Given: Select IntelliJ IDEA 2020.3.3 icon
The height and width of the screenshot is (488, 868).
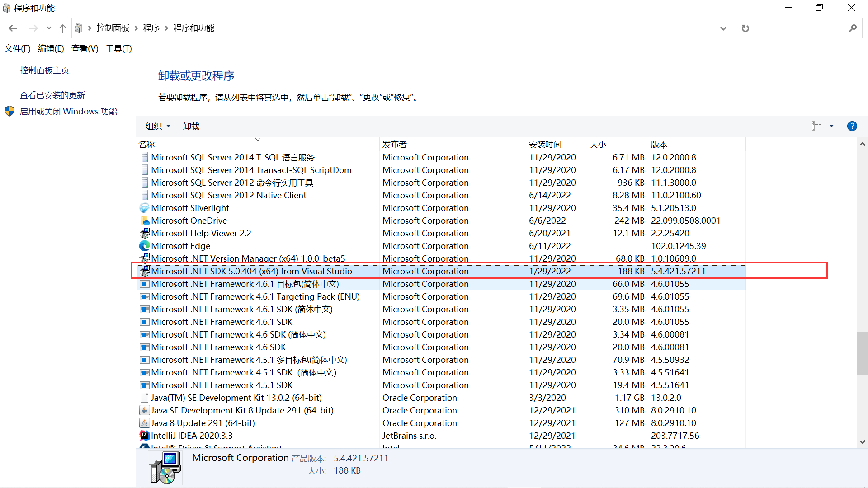Looking at the screenshot, I should coord(144,436).
